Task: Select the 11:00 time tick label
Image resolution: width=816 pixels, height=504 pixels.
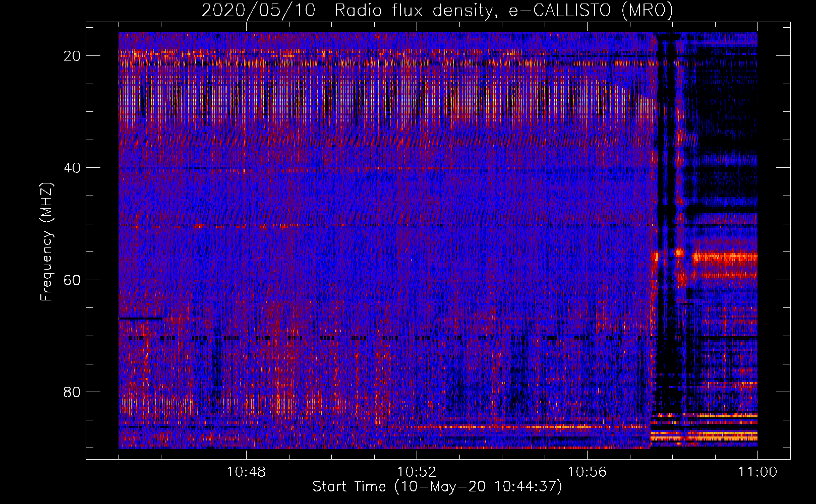Action: pyautogui.click(x=757, y=472)
